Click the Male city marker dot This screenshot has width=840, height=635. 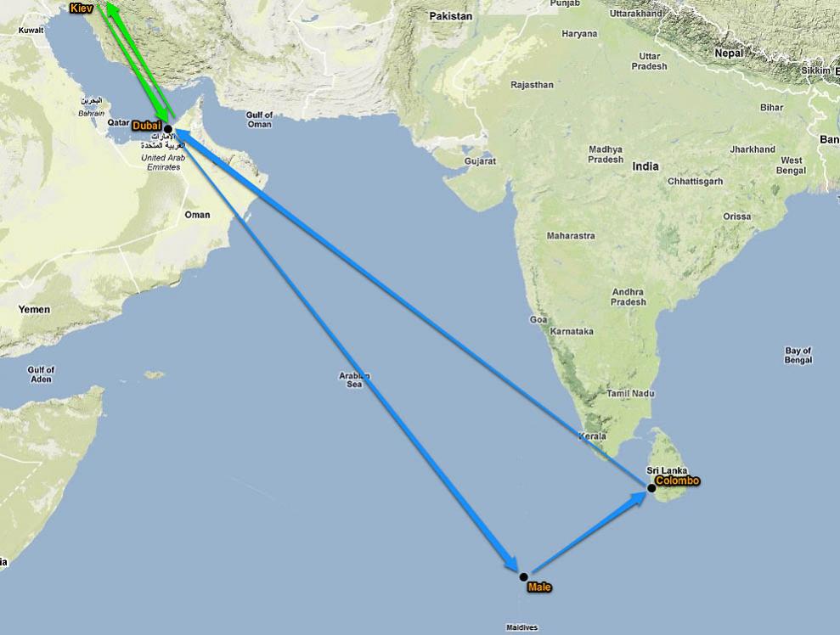(x=523, y=576)
